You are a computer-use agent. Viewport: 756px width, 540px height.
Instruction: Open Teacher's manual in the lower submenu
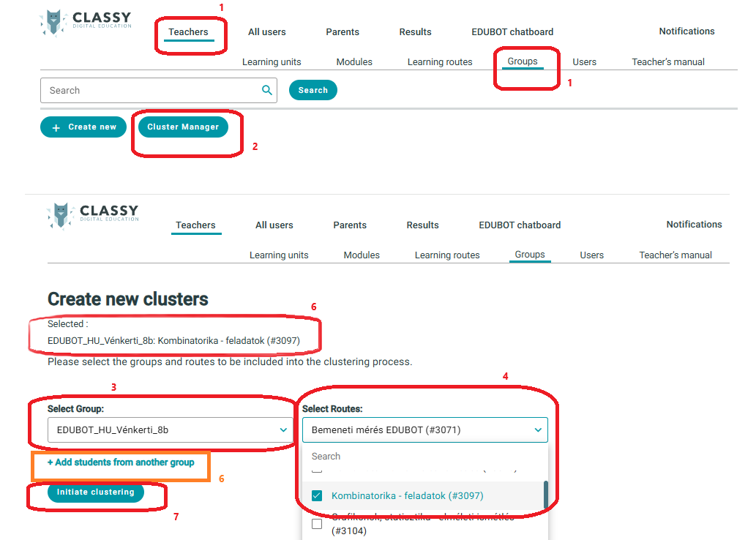pos(675,255)
